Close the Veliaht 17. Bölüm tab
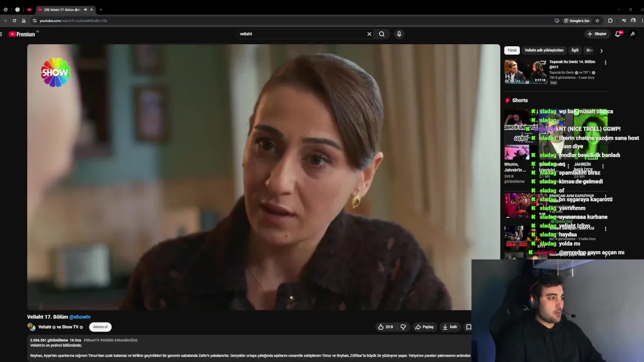644x362 pixels. [x=91, y=10]
